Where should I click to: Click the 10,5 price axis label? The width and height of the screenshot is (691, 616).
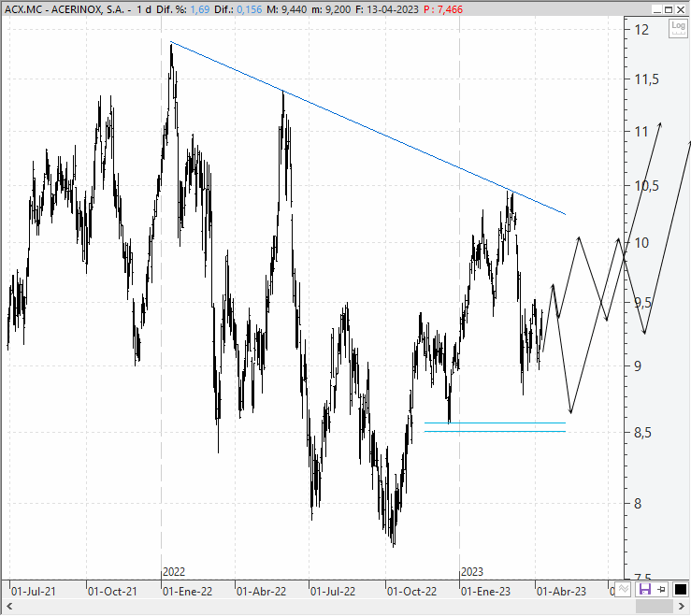(x=646, y=185)
